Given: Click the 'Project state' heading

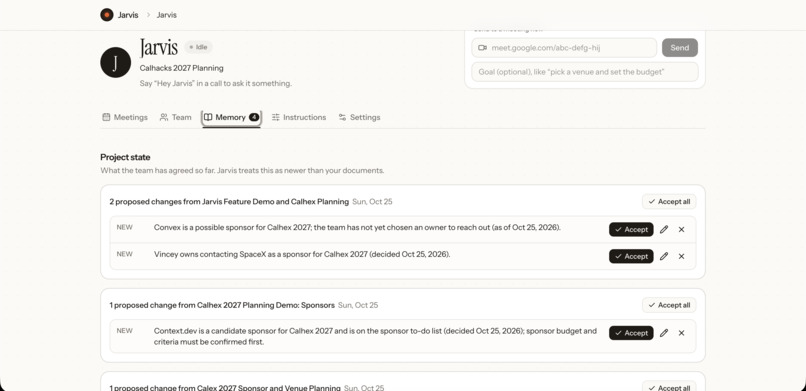Looking at the screenshot, I should [125, 157].
